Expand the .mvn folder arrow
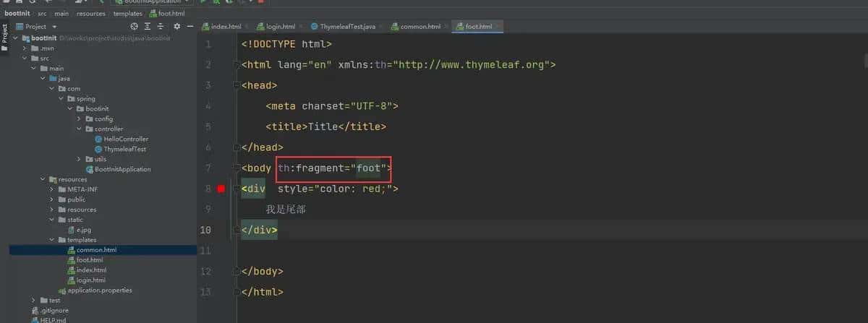The width and height of the screenshot is (868, 323). click(25, 48)
